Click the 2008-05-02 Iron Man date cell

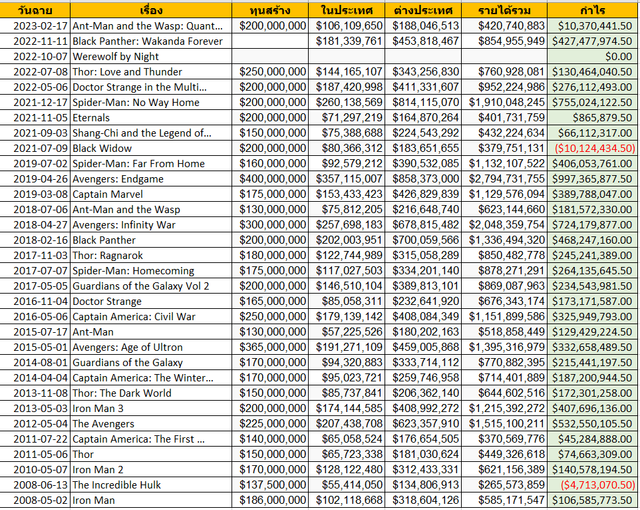[x=35, y=500]
